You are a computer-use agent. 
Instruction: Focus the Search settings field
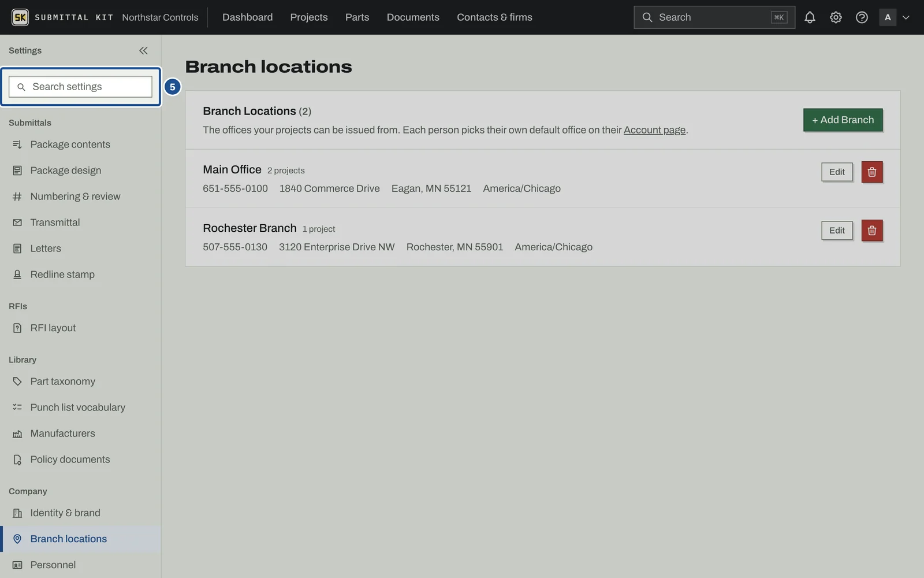tap(80, 87)
